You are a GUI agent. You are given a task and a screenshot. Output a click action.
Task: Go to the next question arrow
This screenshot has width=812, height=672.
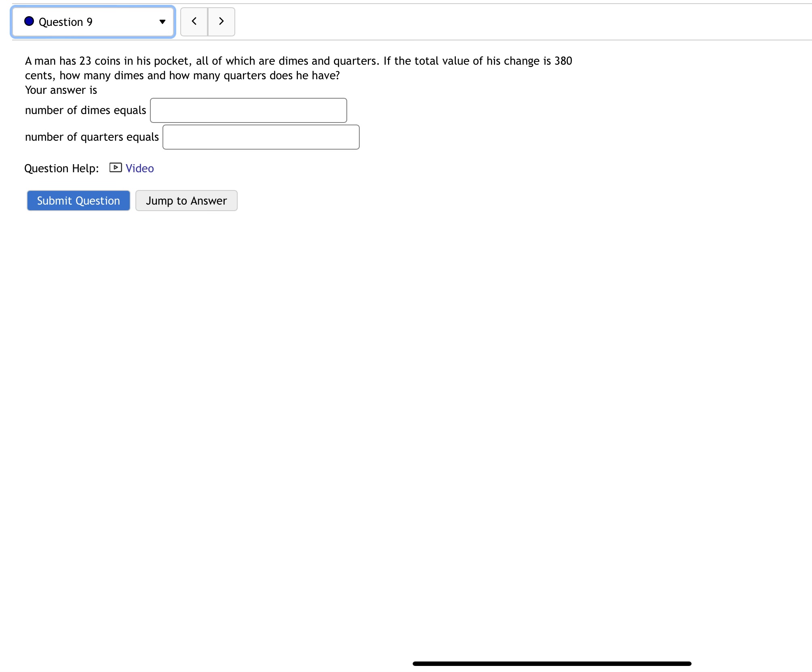tap(221, 21)
